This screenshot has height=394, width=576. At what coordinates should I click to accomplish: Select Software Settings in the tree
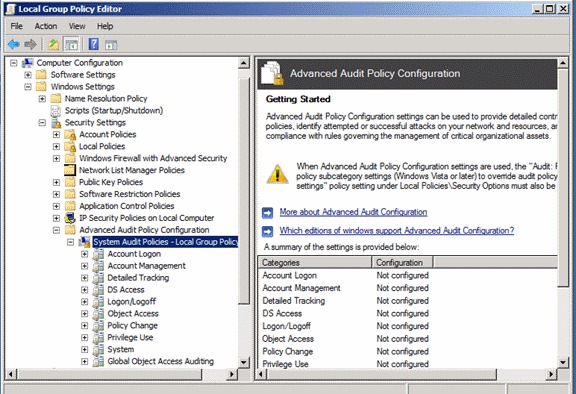tap(83, 75)
